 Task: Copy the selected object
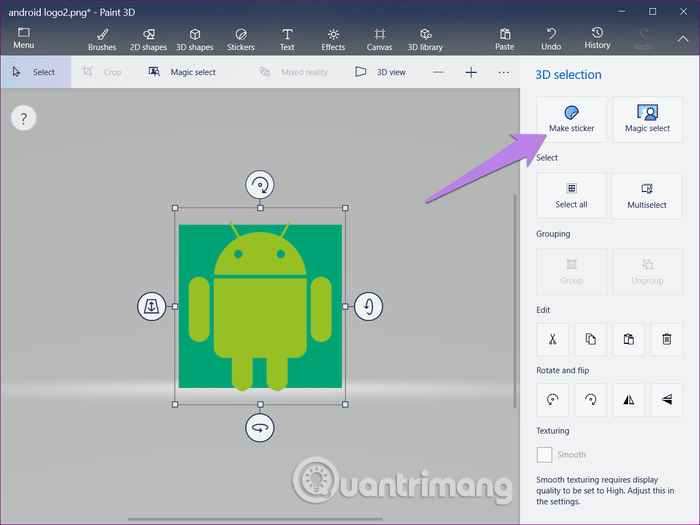coord(591,339)
